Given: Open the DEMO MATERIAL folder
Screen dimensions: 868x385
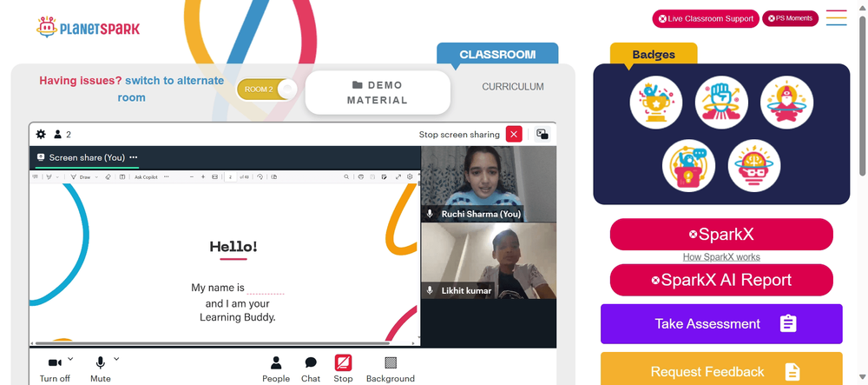Looking at the screenshot, I should click(x=378, y=92).
